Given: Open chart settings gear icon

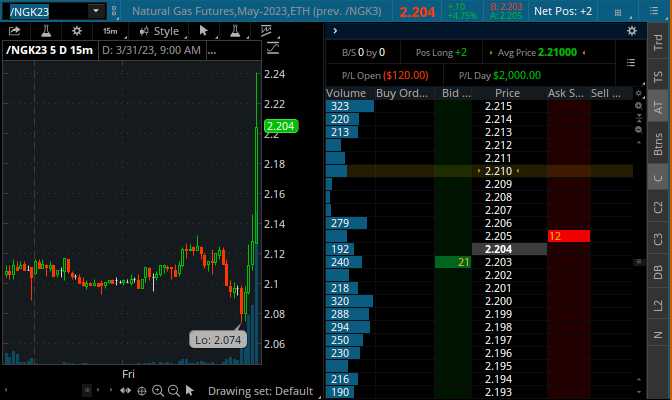Looking at the screenshot, I should point(77,31).
